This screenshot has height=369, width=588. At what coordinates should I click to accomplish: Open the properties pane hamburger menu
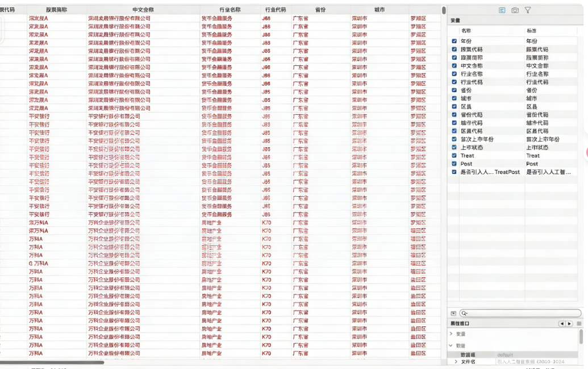tap(579, 324)
